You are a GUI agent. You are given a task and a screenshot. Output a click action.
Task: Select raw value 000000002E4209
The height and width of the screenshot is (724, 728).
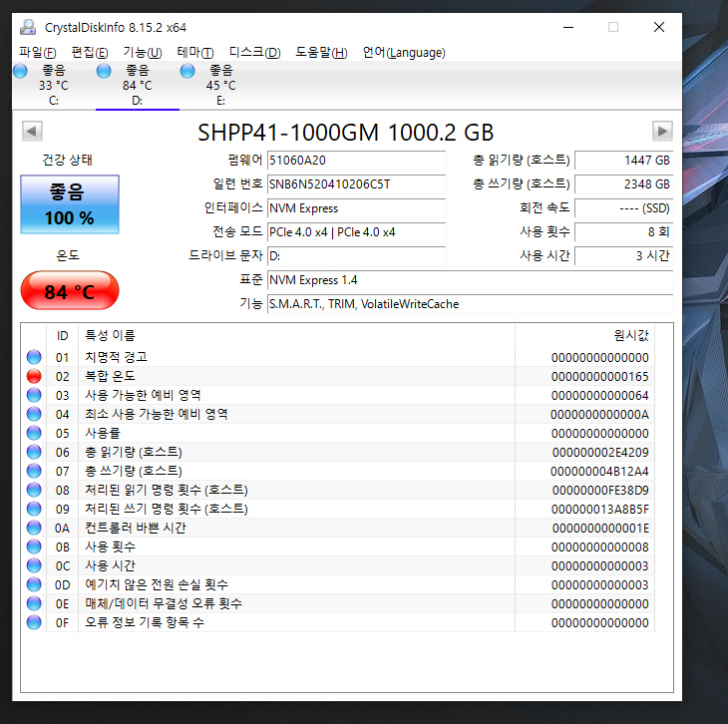600,453
